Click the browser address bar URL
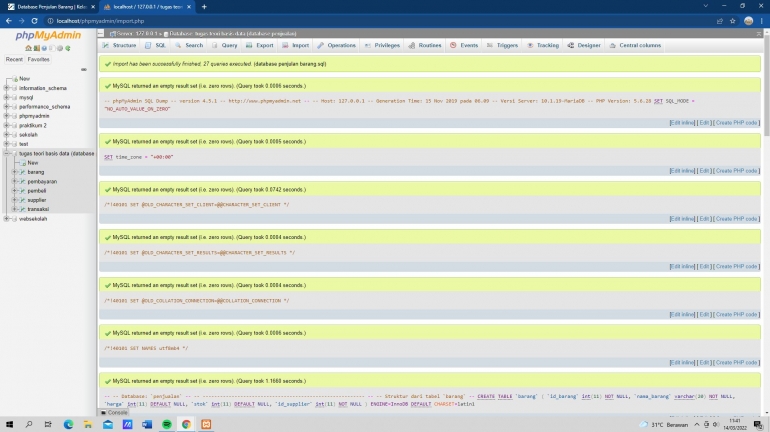This screenshot has height=432, width=770. (100, 21)
